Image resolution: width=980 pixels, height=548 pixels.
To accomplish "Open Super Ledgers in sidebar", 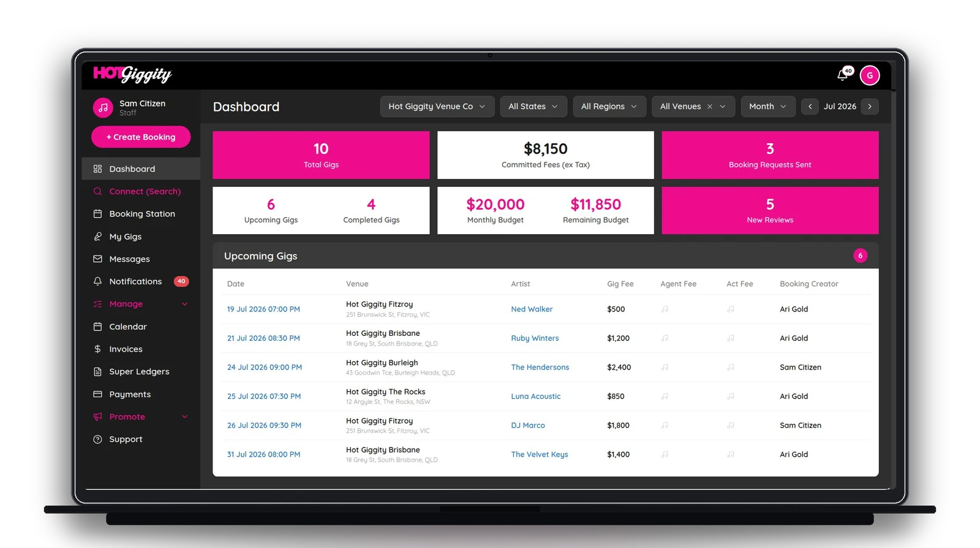I will [x=141, y=371].
